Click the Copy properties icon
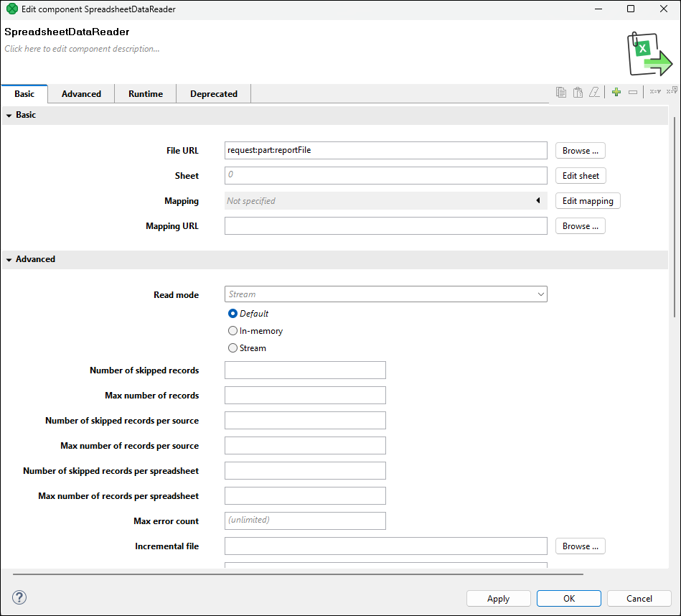Image resolution: width=681 pixels, height=616 pixels. pyautogui.click(x=560, y=92)
